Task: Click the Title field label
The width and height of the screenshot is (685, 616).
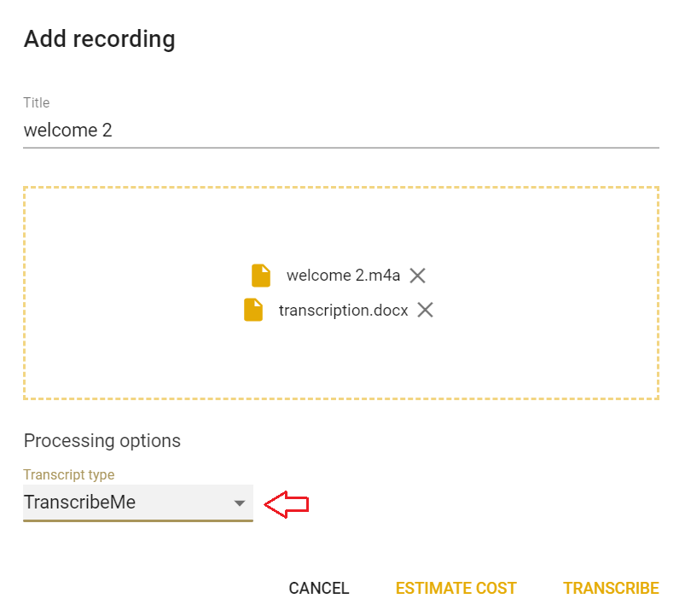Action: click(37, 102)
